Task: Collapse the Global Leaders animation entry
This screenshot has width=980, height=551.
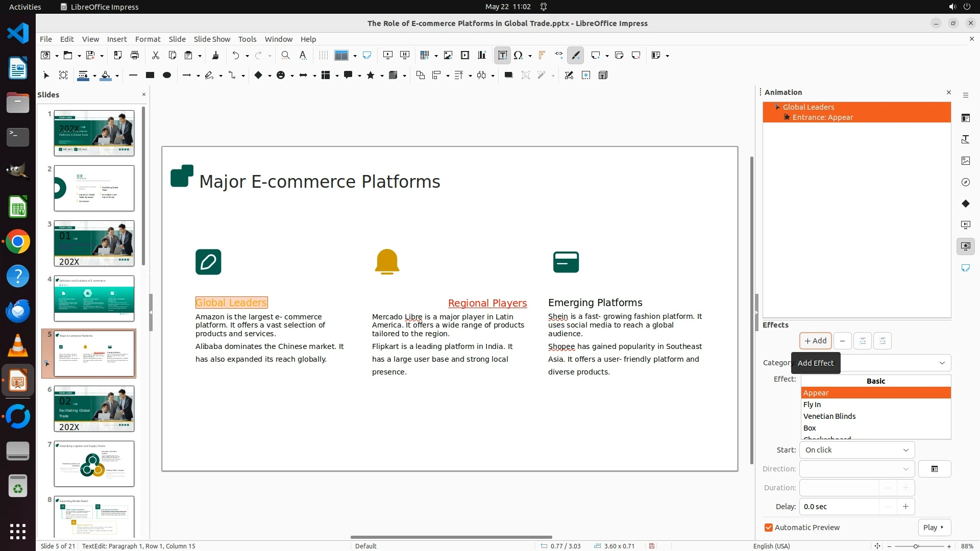Action: coord(777,107)
